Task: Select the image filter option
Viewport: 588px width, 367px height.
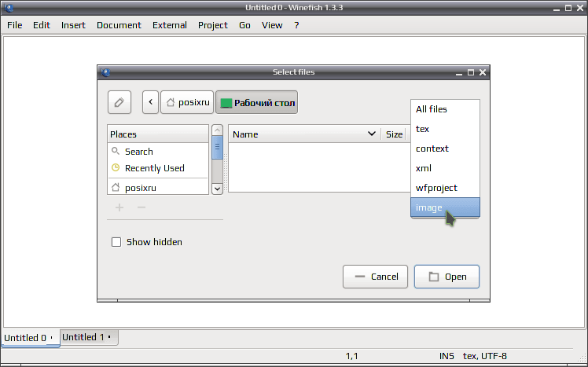Action: (x=445, y=207)
